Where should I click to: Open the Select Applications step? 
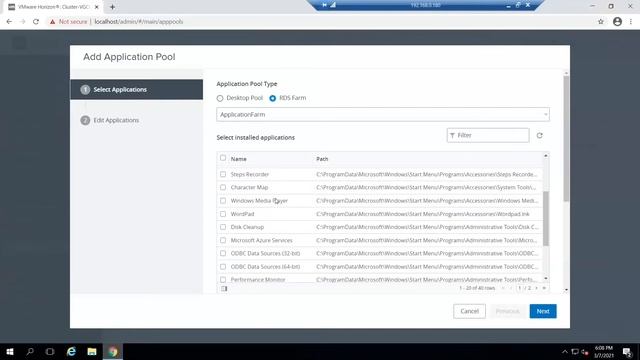point(136,89)
